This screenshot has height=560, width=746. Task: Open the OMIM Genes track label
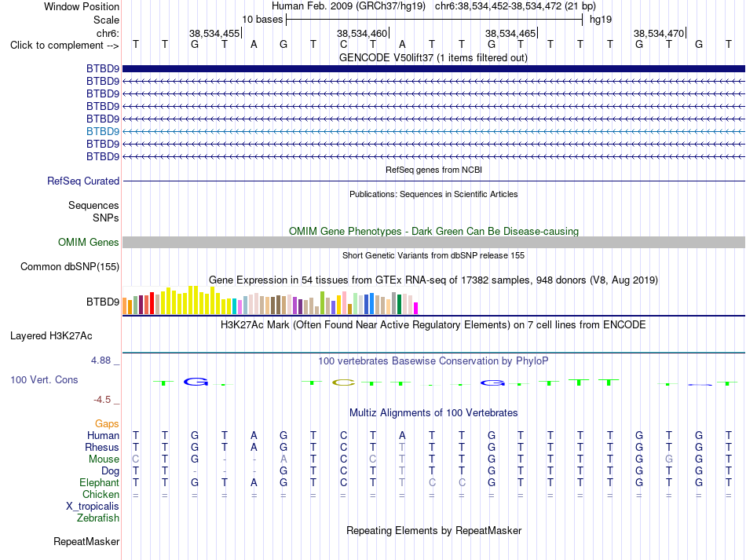click(x=89, y=242)
